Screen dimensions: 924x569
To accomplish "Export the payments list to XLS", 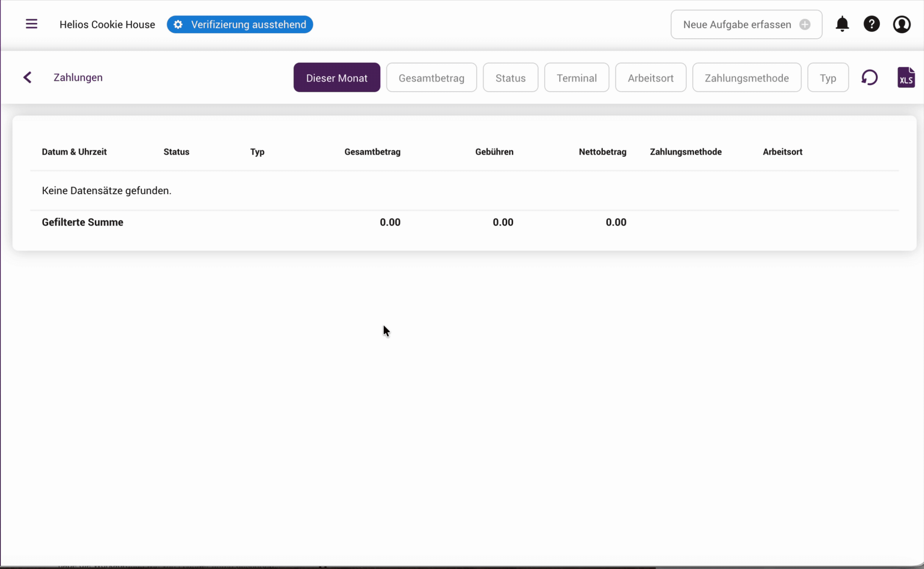I will pos(907,77).
